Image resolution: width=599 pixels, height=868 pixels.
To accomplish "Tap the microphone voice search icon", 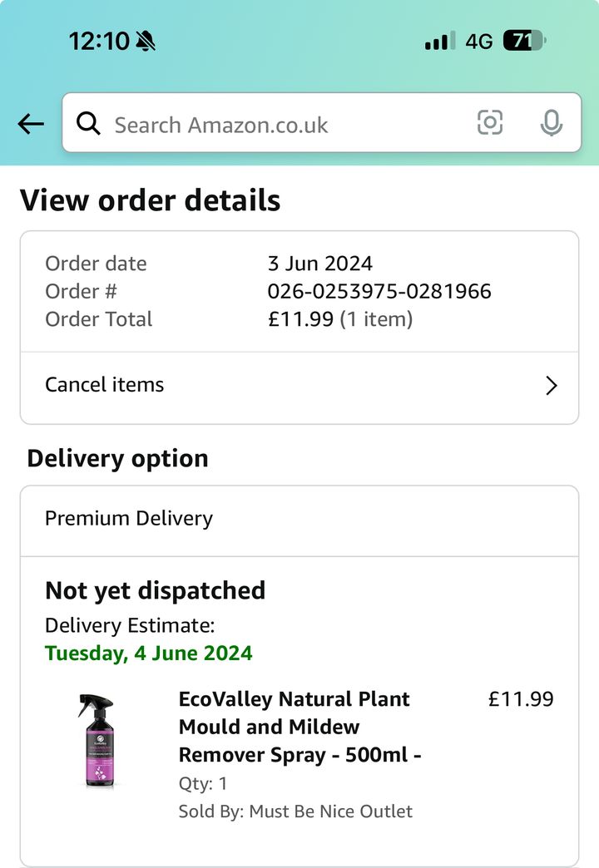I will point(552,123).
